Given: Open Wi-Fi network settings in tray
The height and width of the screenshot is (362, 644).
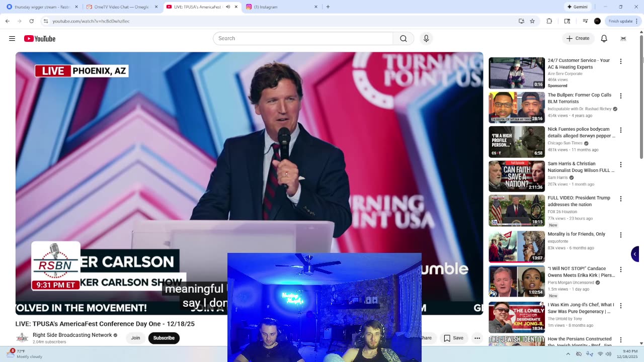Looking at the screenshot, I should click(x=600, y=354).
